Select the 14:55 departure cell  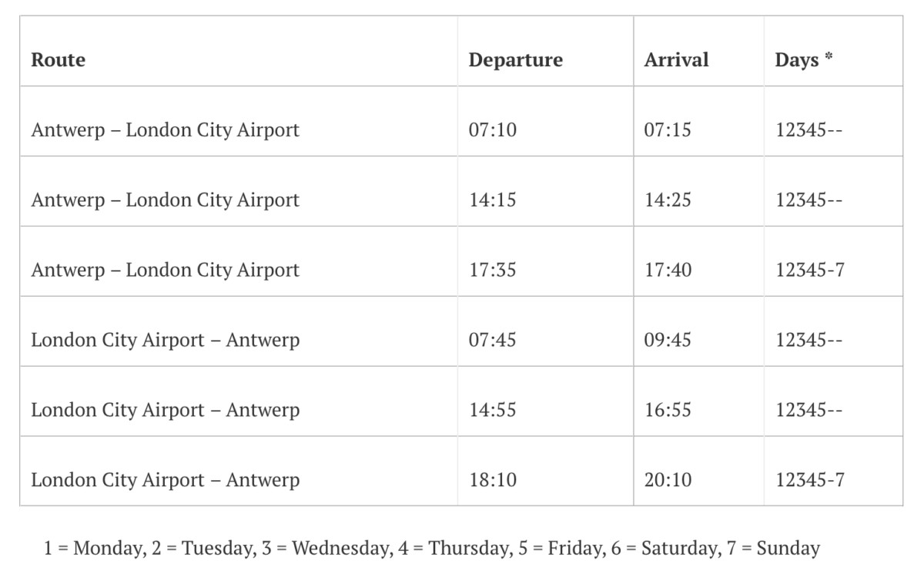493,410
